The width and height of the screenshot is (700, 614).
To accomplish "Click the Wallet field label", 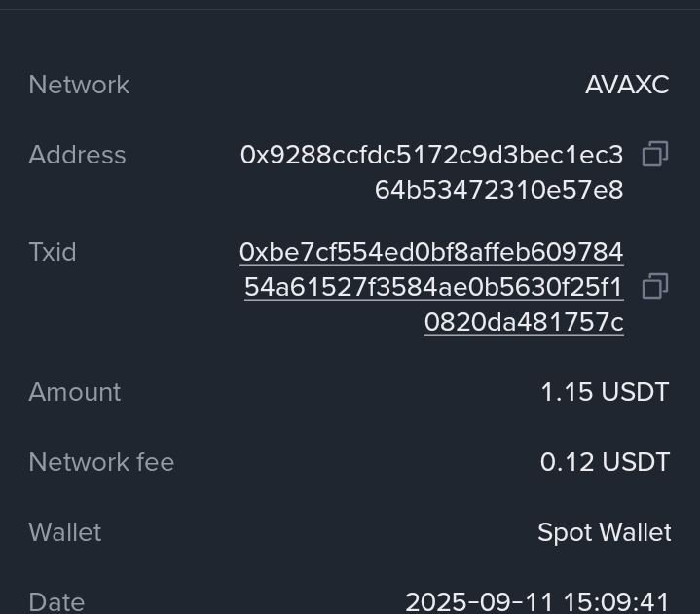I will [65, 532].
